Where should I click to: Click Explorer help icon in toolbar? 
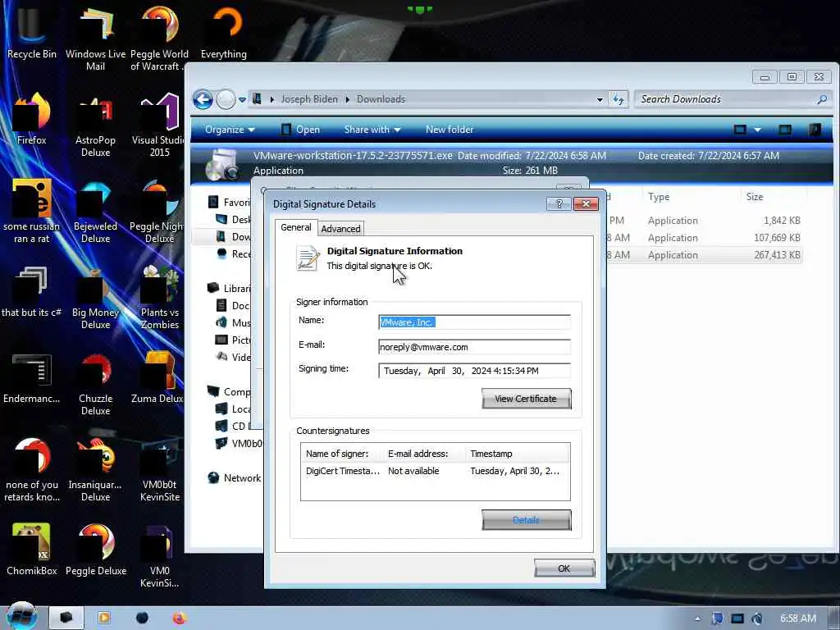pos(815,130)
